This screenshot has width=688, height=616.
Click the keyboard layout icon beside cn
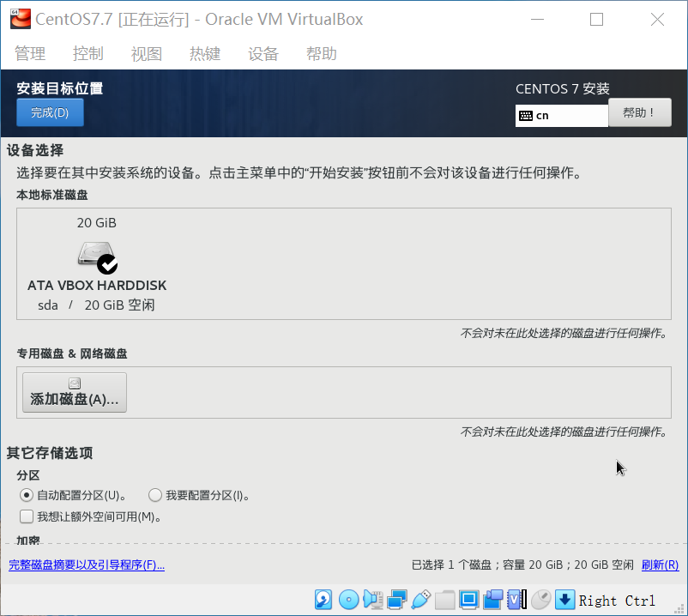tap(526, 116)
